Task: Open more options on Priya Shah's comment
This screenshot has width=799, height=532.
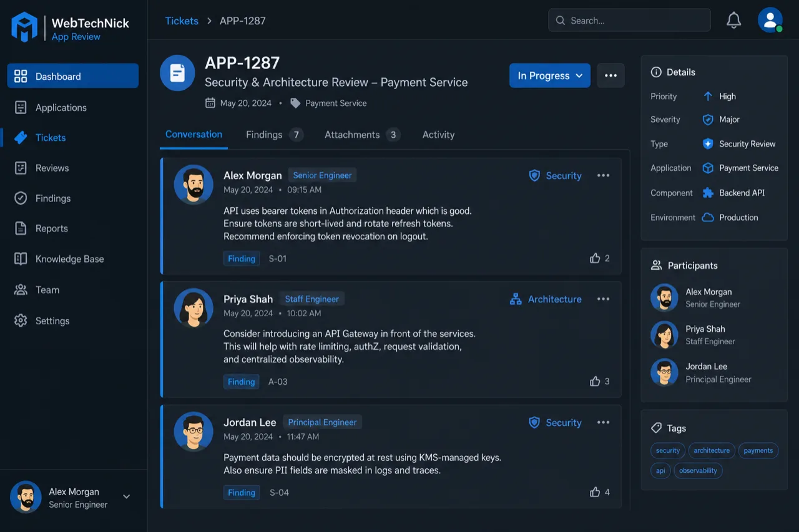Action: click(603, 299)
